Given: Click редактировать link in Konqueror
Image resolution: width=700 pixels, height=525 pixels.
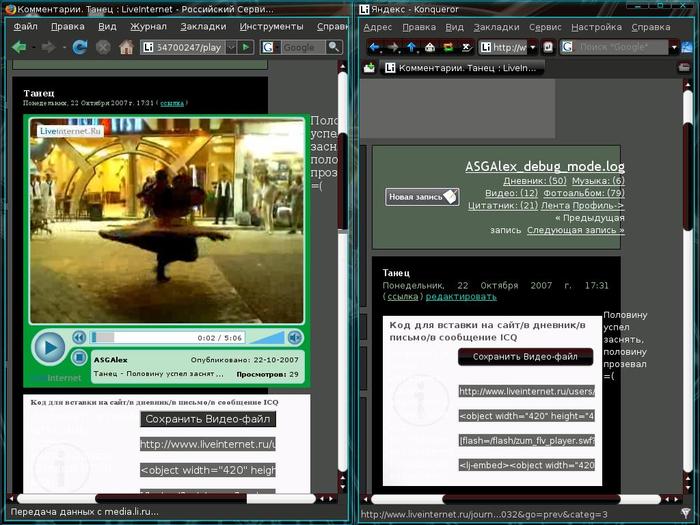Looking at the screenshot, I should click(x=461, y=296).
